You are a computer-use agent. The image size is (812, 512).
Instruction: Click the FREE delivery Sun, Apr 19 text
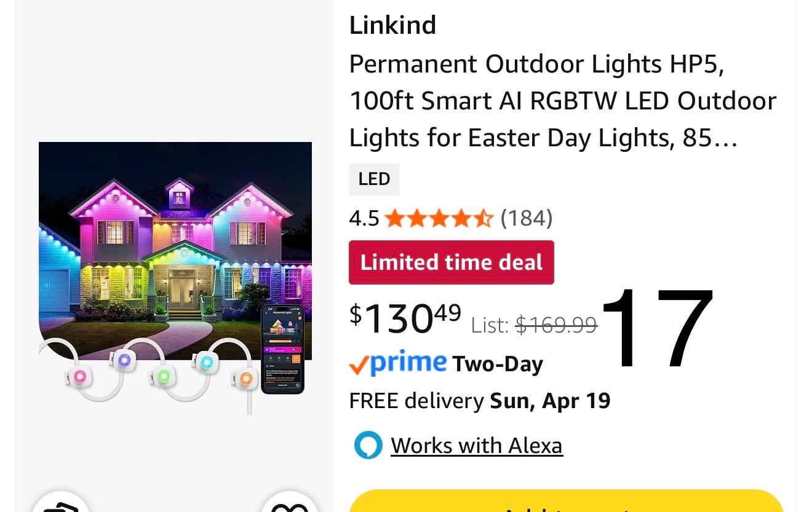pyautogui.click(x=479, y=401)
